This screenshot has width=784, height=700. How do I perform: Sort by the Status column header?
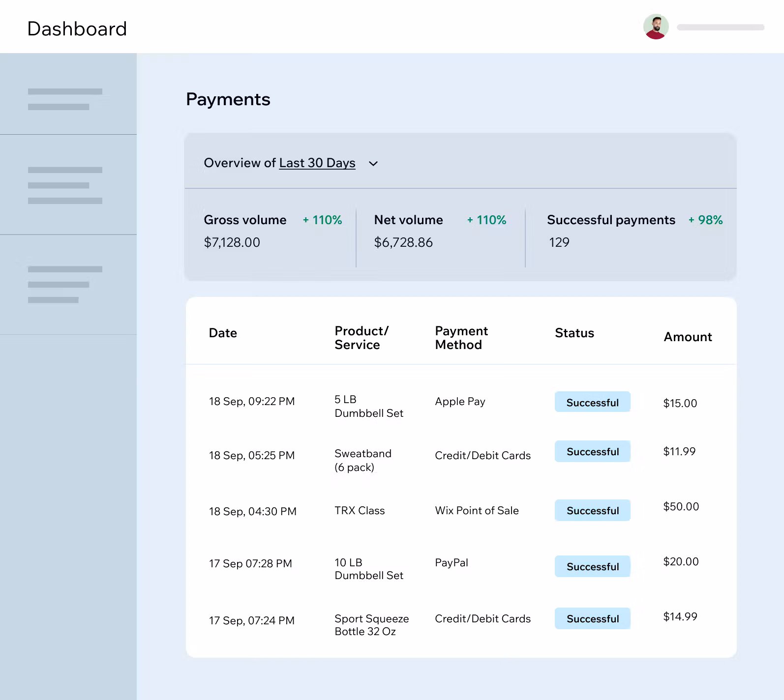574,333
